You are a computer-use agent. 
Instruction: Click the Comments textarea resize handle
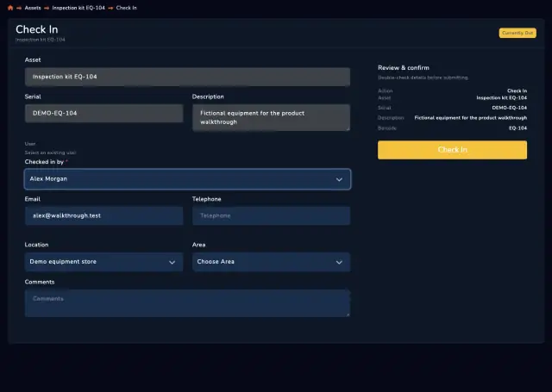348,314
